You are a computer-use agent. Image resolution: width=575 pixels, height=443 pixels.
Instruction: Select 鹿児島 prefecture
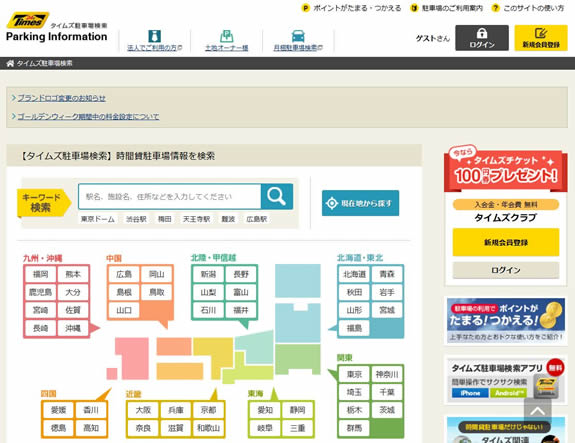(x=40, y=292)
